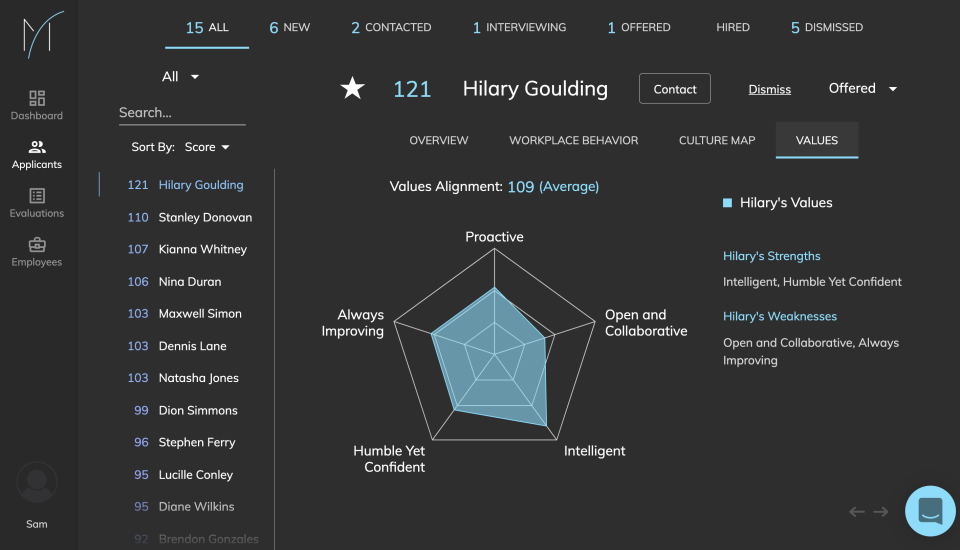Switch to the HIRED tab
This screenshot has height=550, width=960.
tap(733, 28)
